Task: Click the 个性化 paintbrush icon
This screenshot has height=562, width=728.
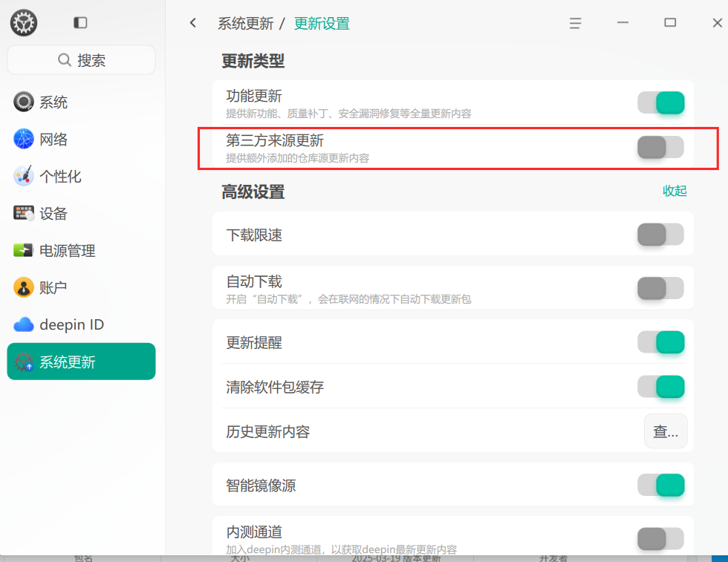Action: 23,177
